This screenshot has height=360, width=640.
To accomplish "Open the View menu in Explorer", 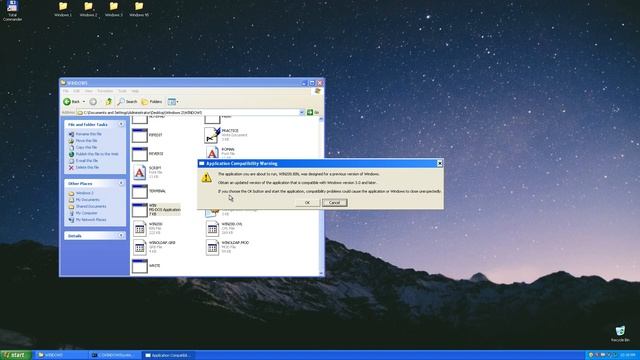I will pyautogui.click(x=89, y=91).
